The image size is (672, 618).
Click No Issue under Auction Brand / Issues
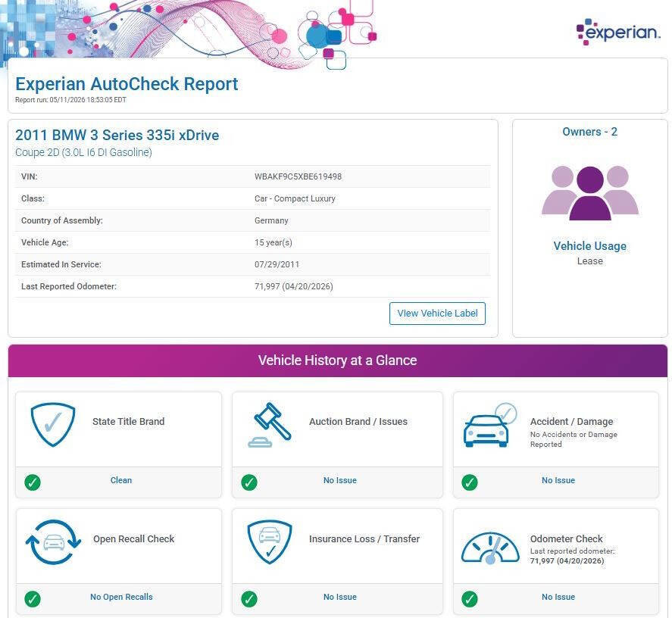[x=340, y=480]
